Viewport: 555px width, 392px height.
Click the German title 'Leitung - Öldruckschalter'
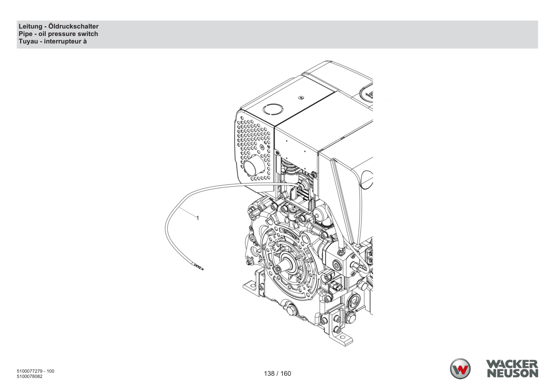[58, 27]
